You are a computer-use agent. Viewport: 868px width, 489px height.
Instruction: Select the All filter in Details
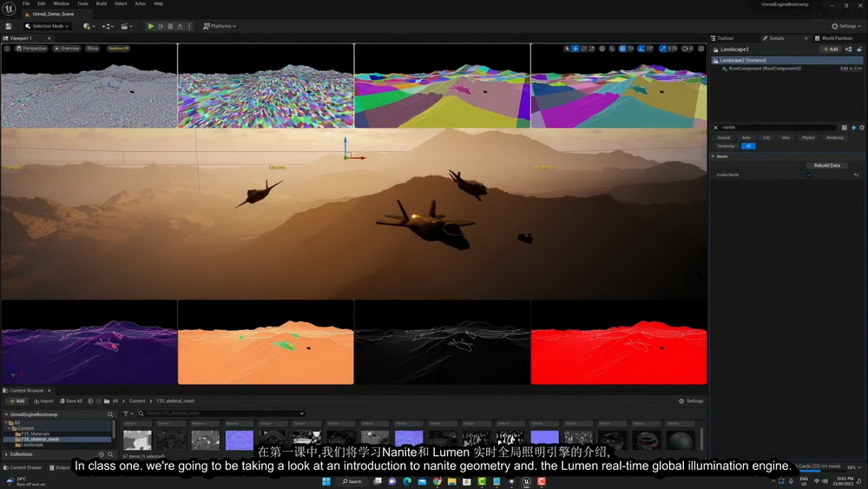tap(748, 146)
